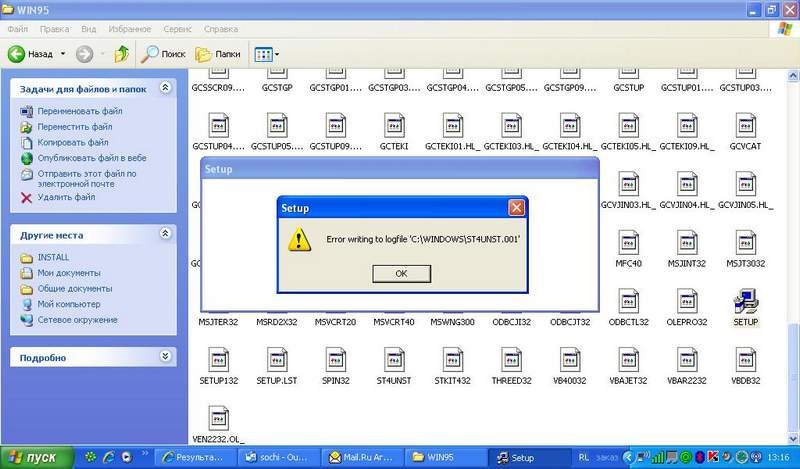Open the Правка menu
This screenshot has width=800, height=469.
[x=54, y=29]
